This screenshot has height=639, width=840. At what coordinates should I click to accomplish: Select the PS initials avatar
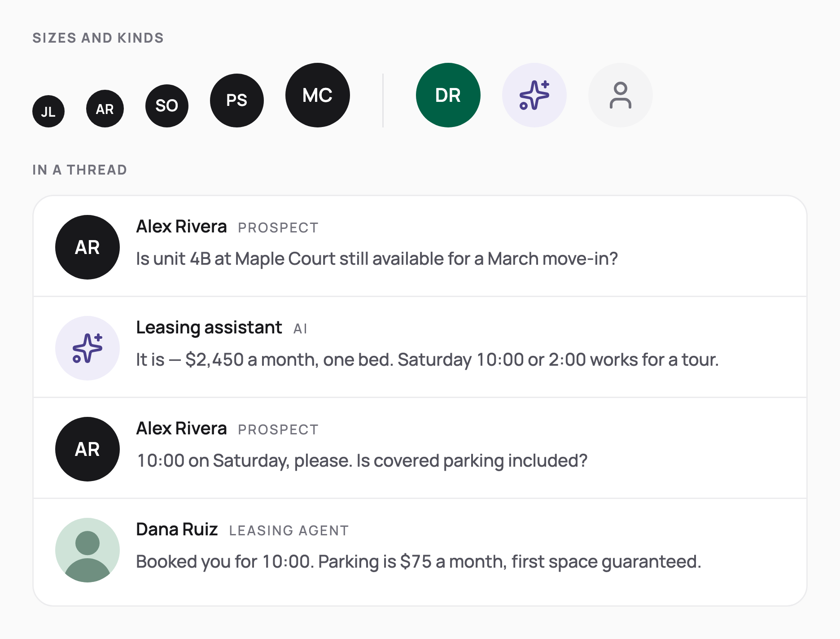[237, 101]
